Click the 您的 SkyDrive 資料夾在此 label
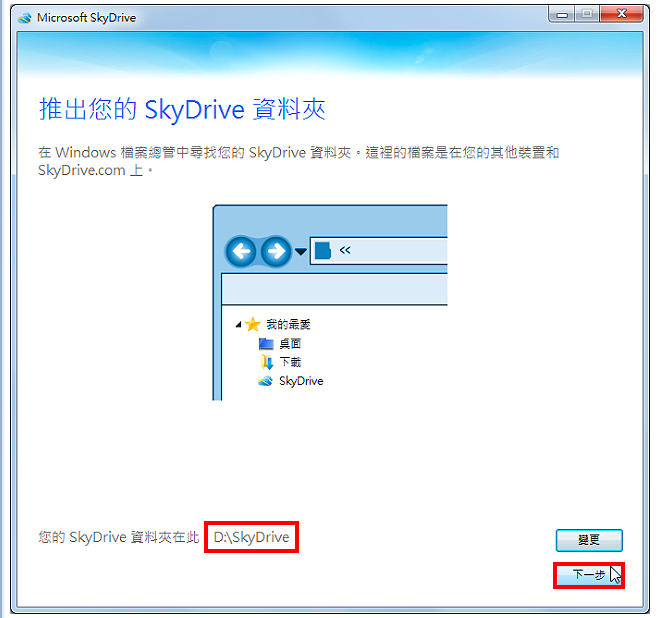663x618 pixels. 118,537
